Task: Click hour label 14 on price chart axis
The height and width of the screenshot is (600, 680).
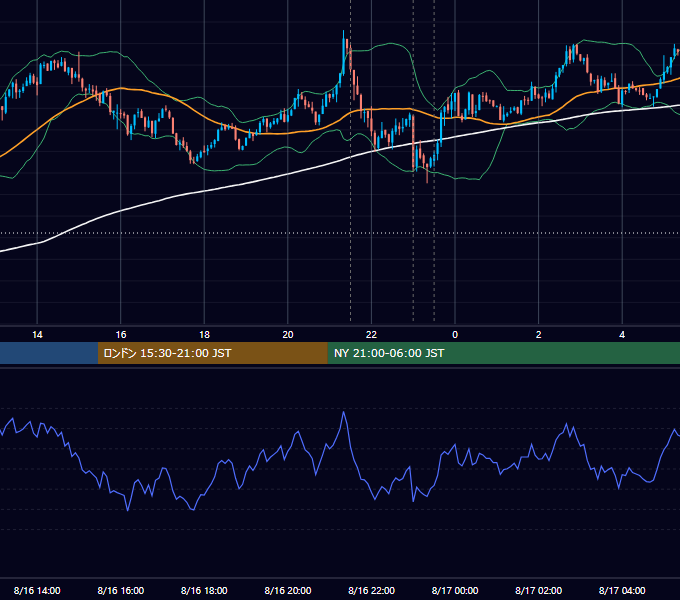Action: click(37, 335)
